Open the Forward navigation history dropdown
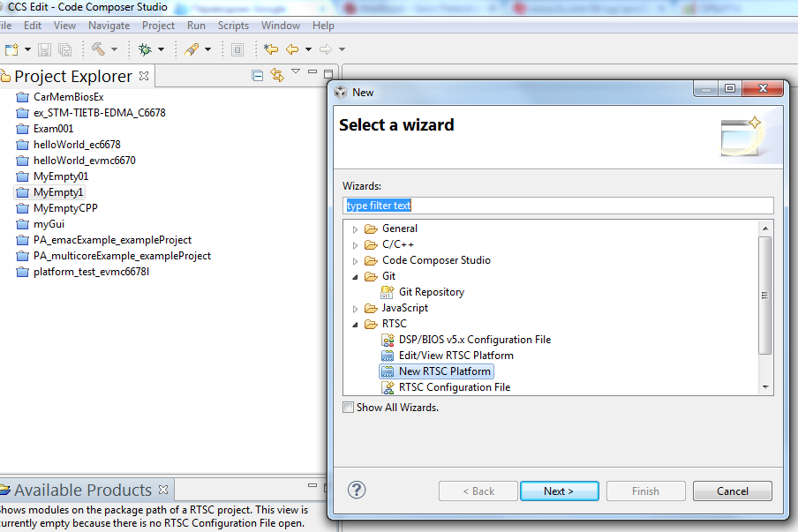 pyautogui.click(x=342, y=49)
